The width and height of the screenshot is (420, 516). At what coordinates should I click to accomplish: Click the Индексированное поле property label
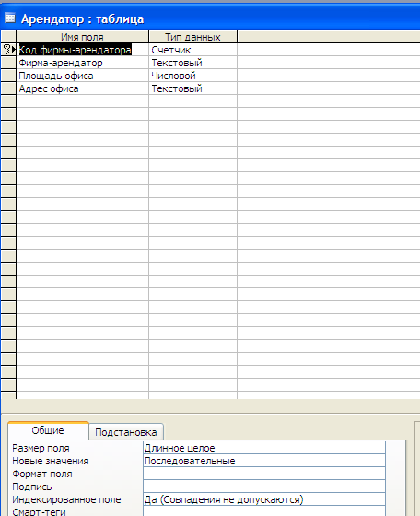pyautogui.click(x=66, y=499)
